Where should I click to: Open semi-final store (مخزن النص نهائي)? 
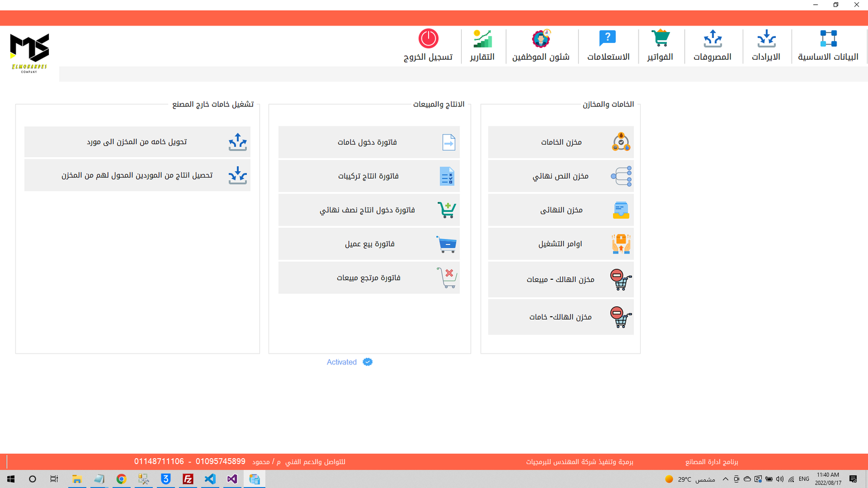point(560,176)
